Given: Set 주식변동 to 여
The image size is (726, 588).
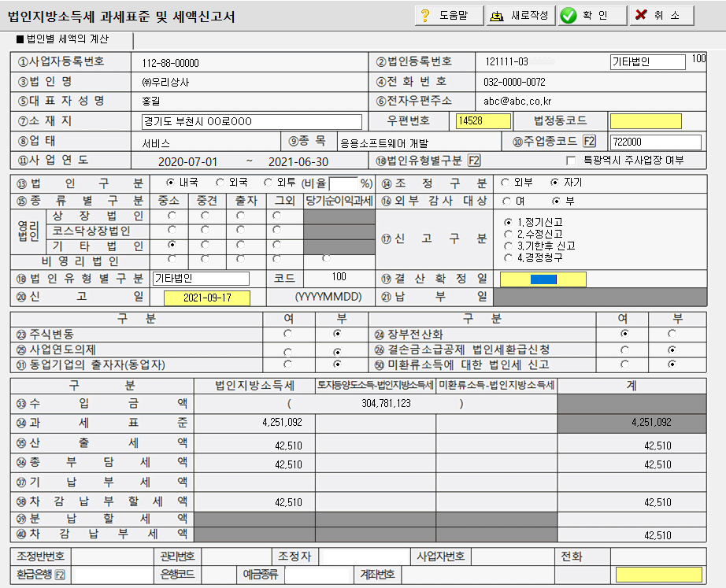Looking at the screenshot, I should [x=287, y=333].
